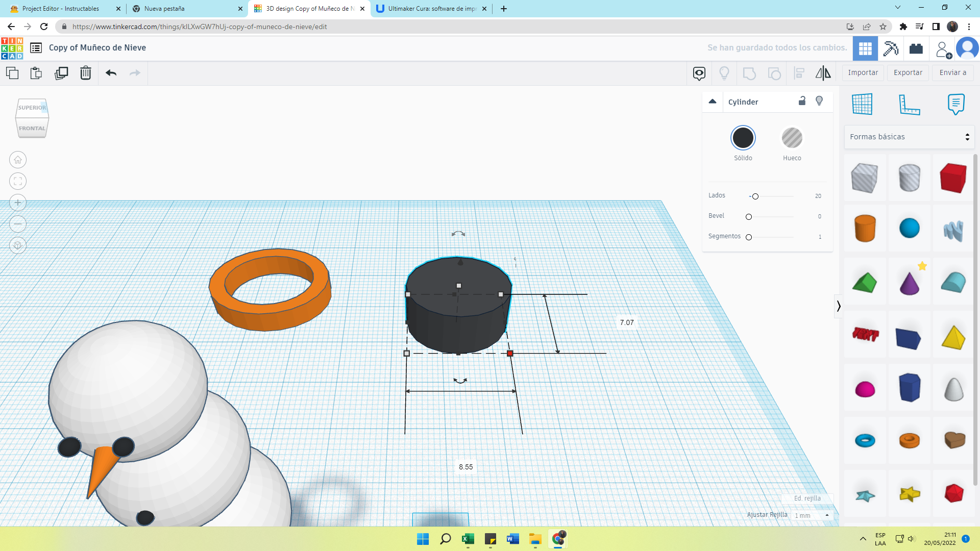Open the Formas básicas dropdown

tap(909, 137)
